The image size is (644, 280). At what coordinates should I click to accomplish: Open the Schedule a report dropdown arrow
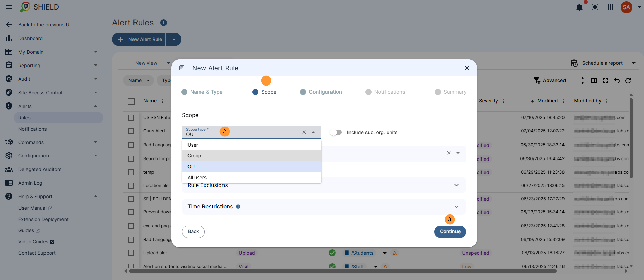(634, 63)
